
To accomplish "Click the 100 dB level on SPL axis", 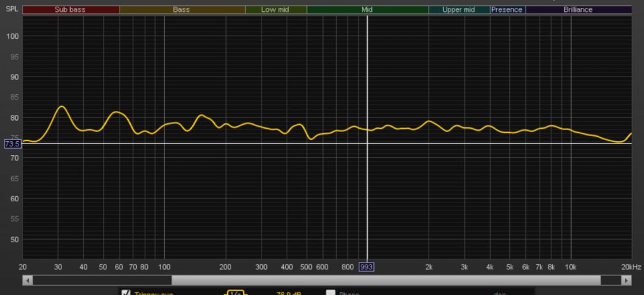I will pyautogui.click(x=13, y=36).
